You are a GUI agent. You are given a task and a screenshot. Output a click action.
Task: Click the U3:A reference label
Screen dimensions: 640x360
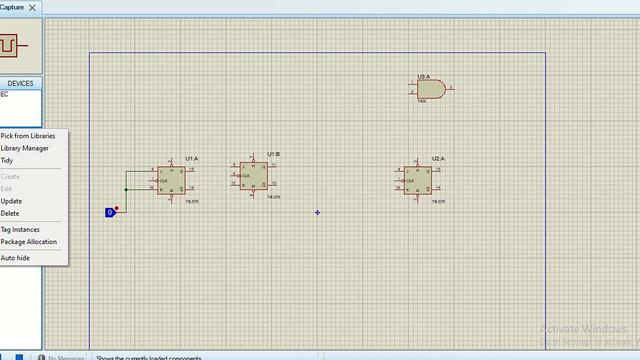(x=423, y=76)
